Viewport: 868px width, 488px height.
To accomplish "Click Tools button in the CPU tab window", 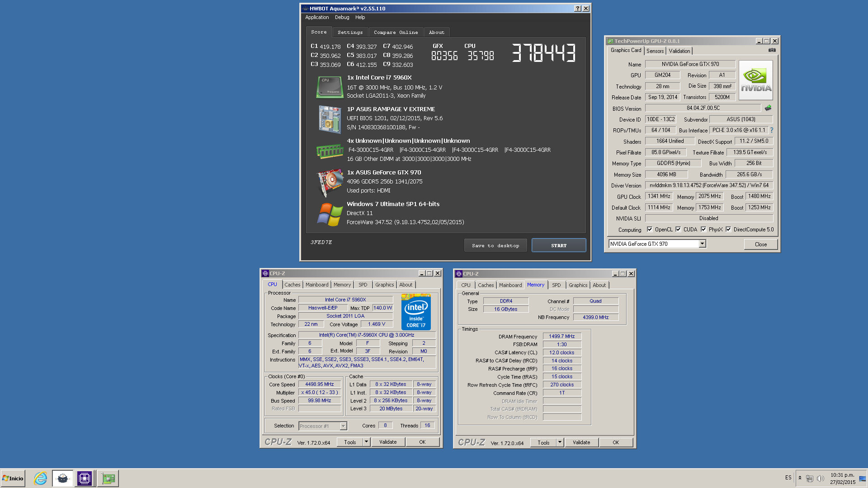I will 350,442.
